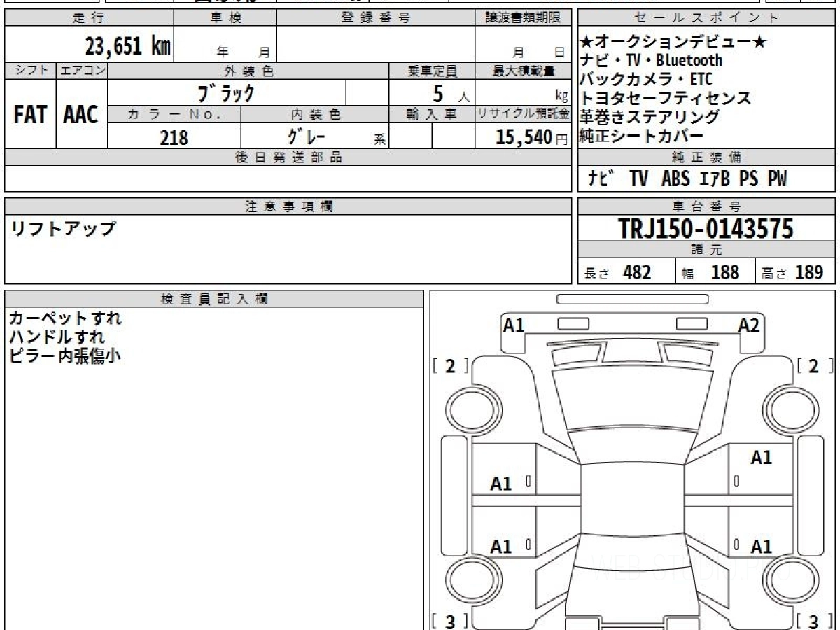Viewport: 840px width, 630px height.
Task: Click the エアコン column header
Action: 81,71
